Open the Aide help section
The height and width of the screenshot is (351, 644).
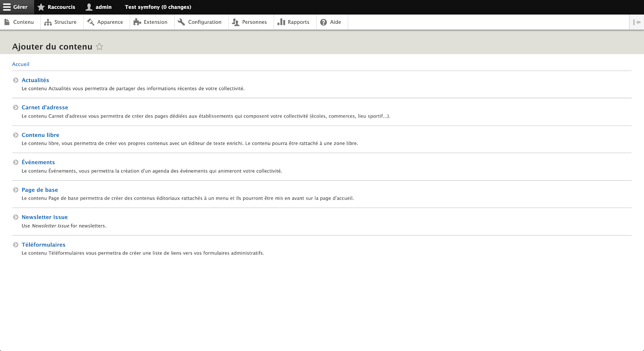[x=336, y=22]
